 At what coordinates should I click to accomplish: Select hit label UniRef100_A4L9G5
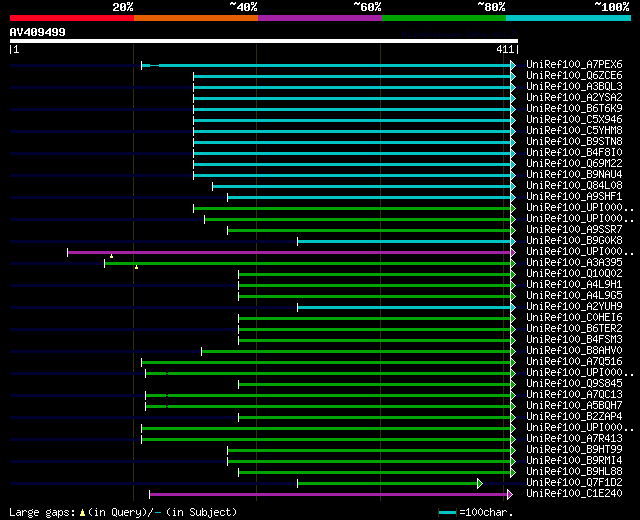(574, 296)
